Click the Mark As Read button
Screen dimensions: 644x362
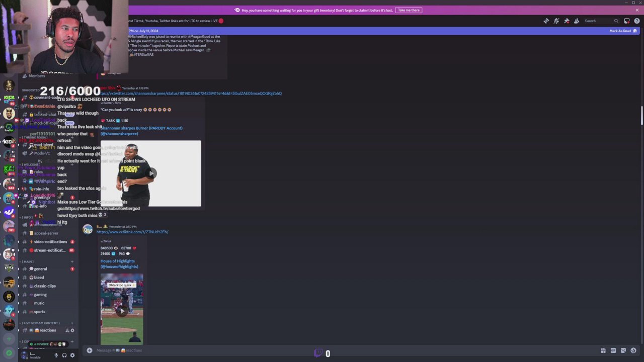(x=623, y=31)
